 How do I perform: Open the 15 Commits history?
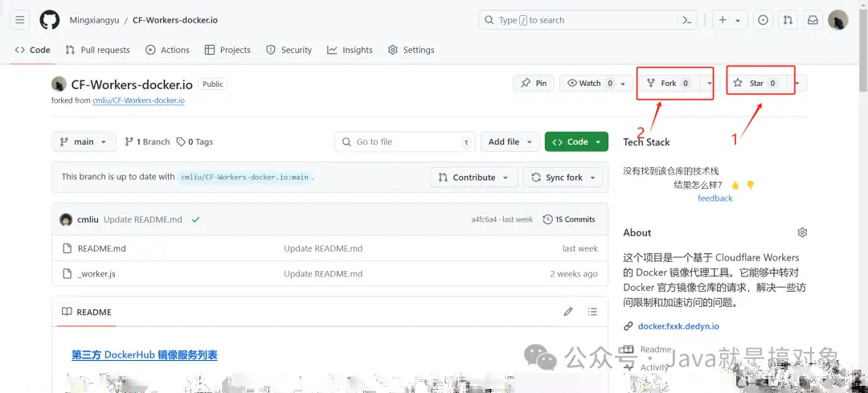569,219
